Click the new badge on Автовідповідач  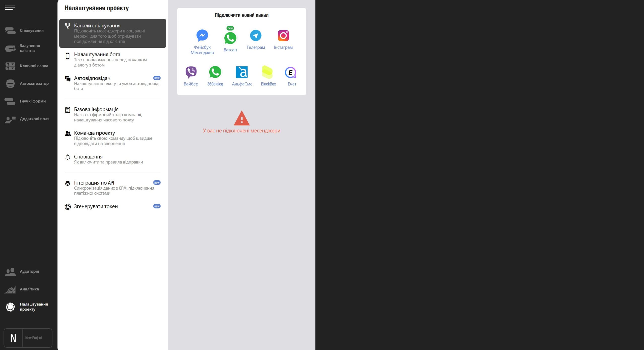(157, 78)
